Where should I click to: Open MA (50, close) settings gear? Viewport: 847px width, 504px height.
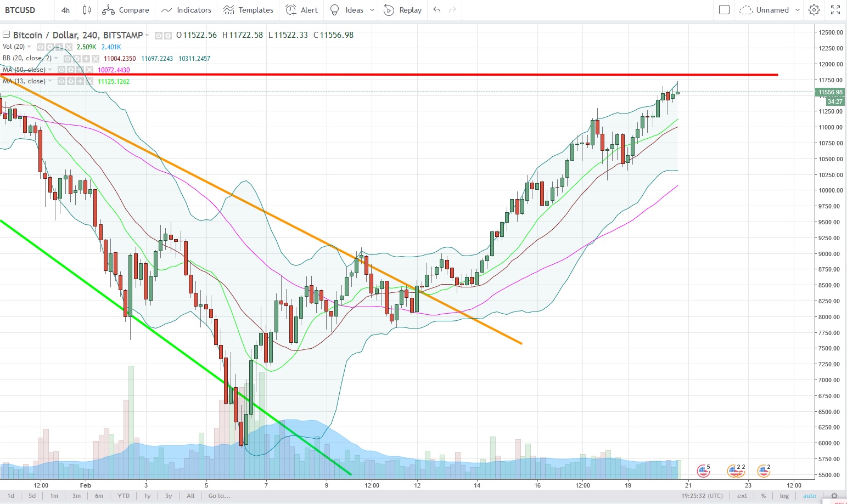point(71,70)
